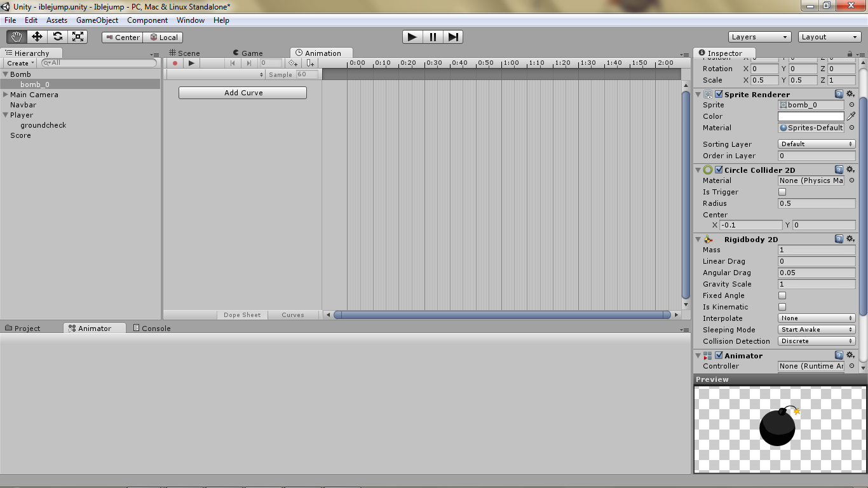Expand the Main Camera hierarchy item

6,95
